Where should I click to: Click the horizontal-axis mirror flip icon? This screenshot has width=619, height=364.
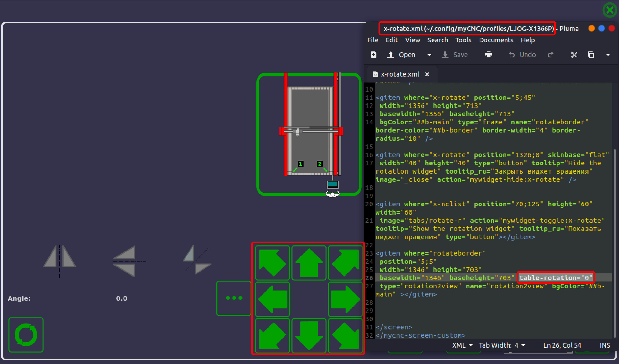[x=128, y=261]
